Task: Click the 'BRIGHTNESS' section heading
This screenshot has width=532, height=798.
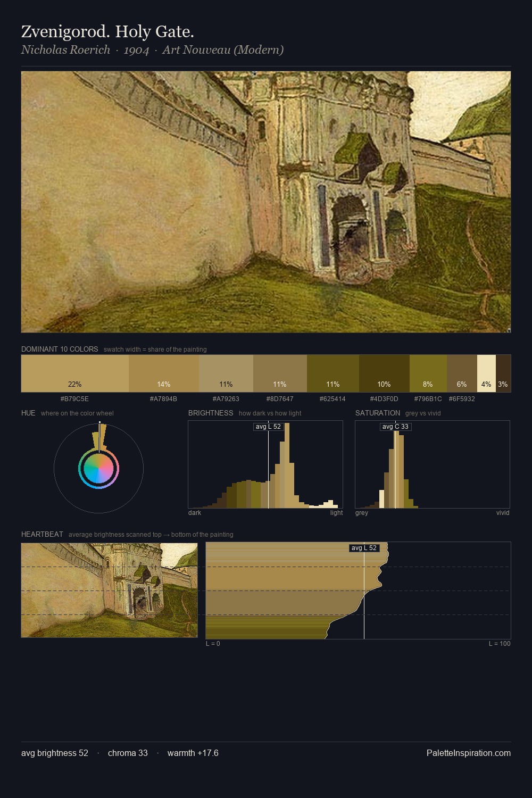Action: click(211, 413)
